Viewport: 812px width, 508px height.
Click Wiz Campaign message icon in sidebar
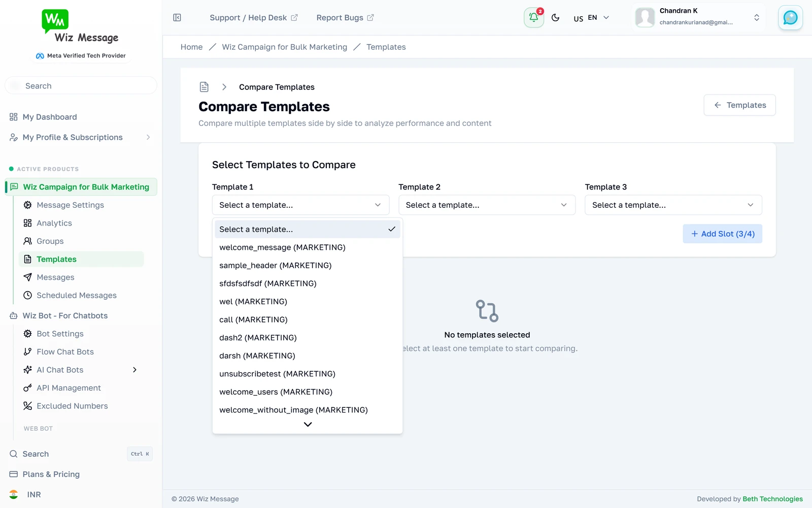pos(14,186)
